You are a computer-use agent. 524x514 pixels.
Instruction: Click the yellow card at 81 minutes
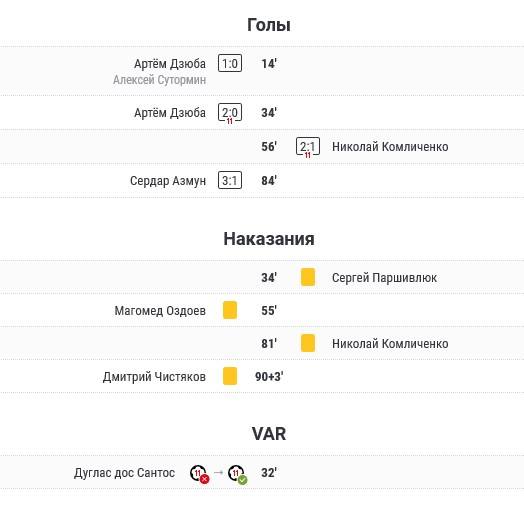click(308, 343)
